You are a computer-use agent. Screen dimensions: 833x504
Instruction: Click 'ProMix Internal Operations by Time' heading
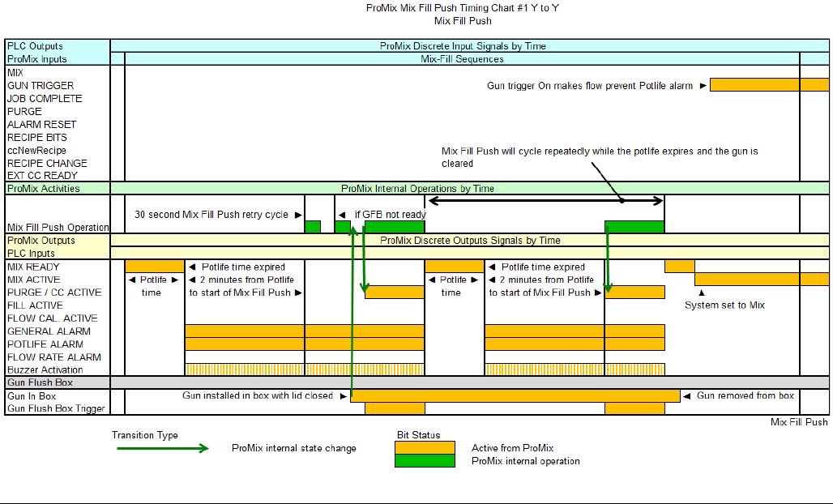coord(417,189)
